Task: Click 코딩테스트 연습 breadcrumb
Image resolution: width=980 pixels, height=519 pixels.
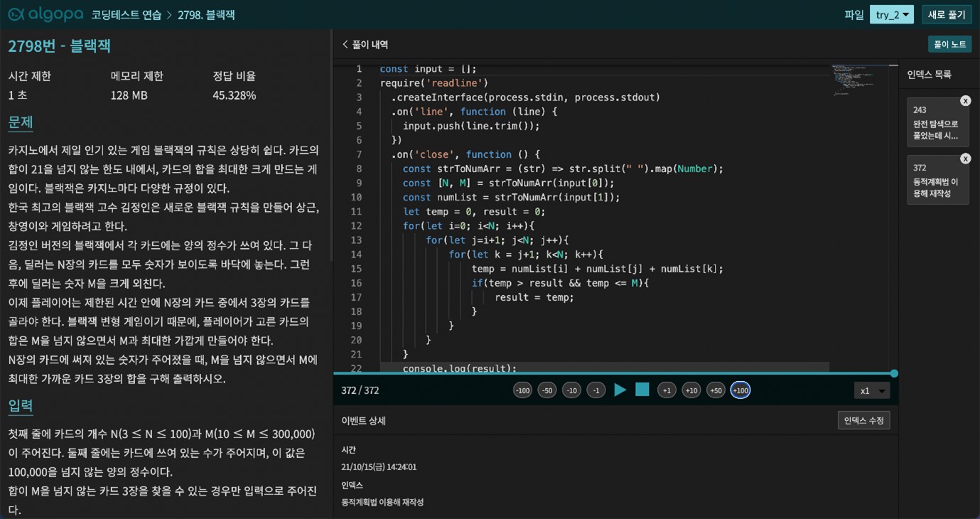Action: 126,15
